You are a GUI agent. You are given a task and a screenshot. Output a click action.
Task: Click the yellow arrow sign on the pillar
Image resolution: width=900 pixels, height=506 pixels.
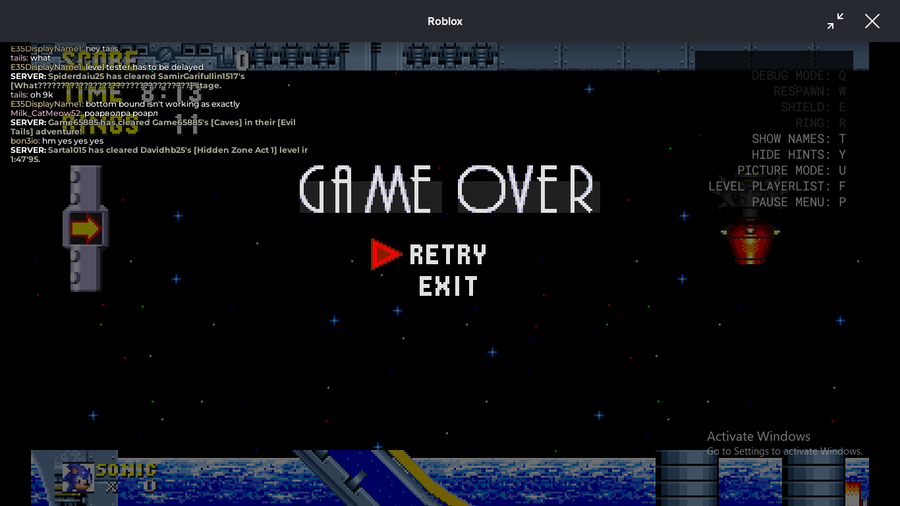pos(86,229)
